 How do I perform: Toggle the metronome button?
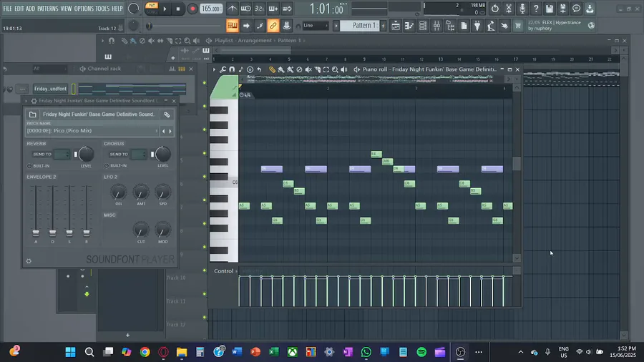tap(232, 9)
